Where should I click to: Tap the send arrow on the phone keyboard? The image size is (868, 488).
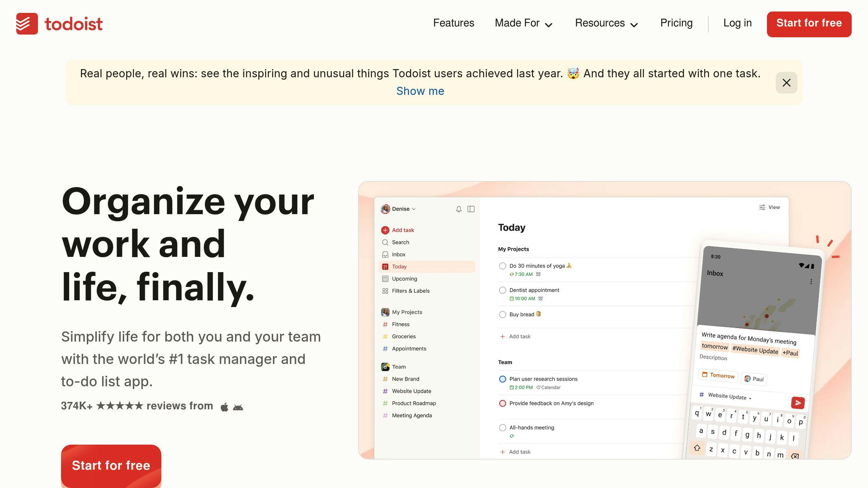point(798,403)
